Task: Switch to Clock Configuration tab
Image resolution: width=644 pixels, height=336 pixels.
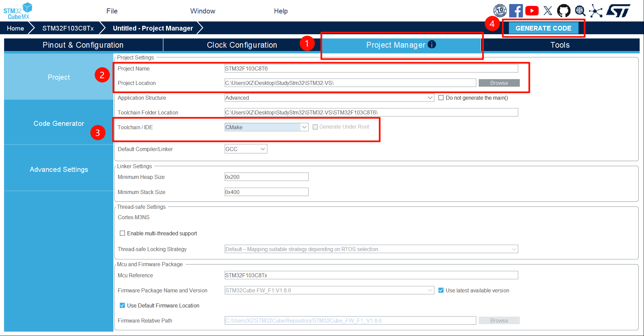Action: coord(242,45)
